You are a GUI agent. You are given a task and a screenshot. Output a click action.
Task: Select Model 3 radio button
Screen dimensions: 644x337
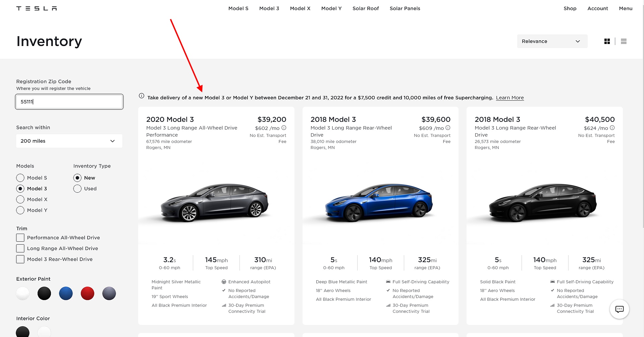pos(20,189)
